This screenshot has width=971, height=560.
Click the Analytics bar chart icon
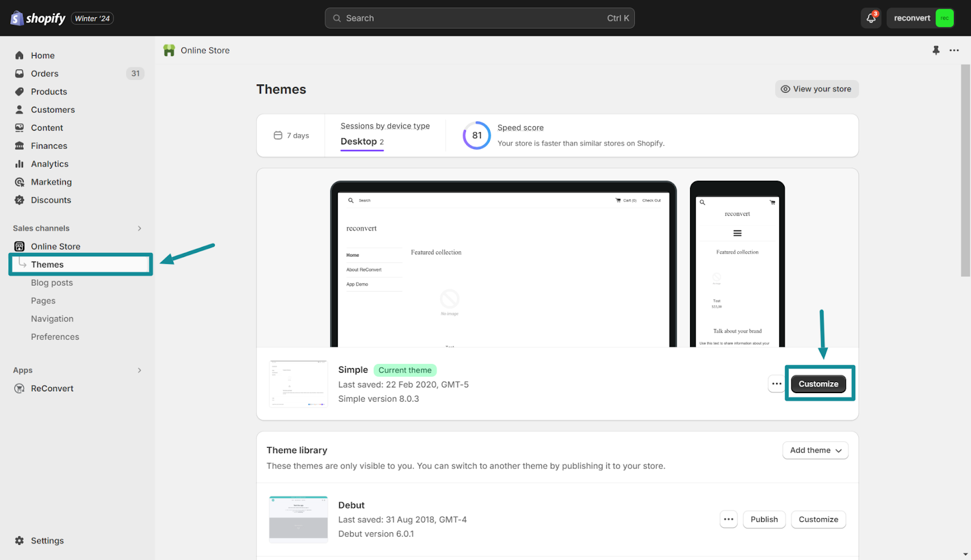[x=19, y=164]
